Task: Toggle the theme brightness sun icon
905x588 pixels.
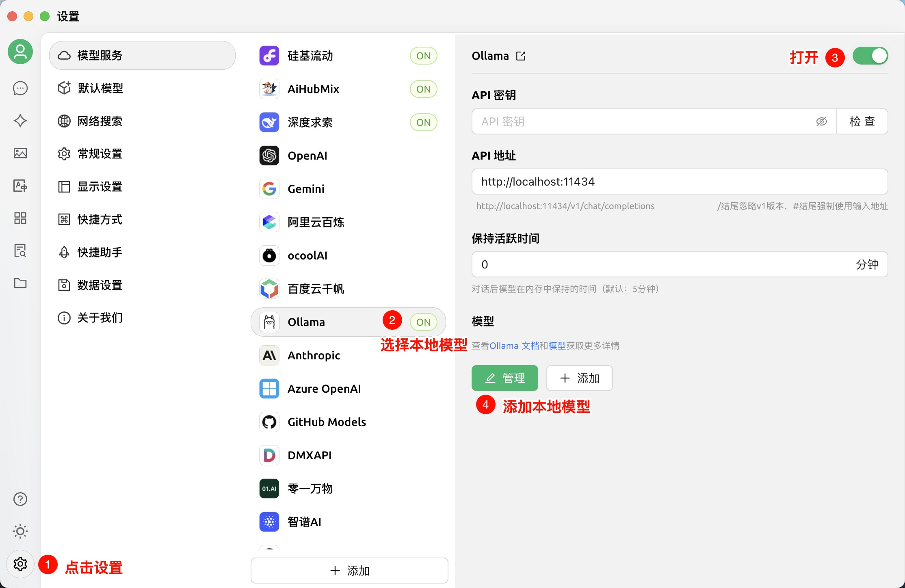Action: coord(20,531)
